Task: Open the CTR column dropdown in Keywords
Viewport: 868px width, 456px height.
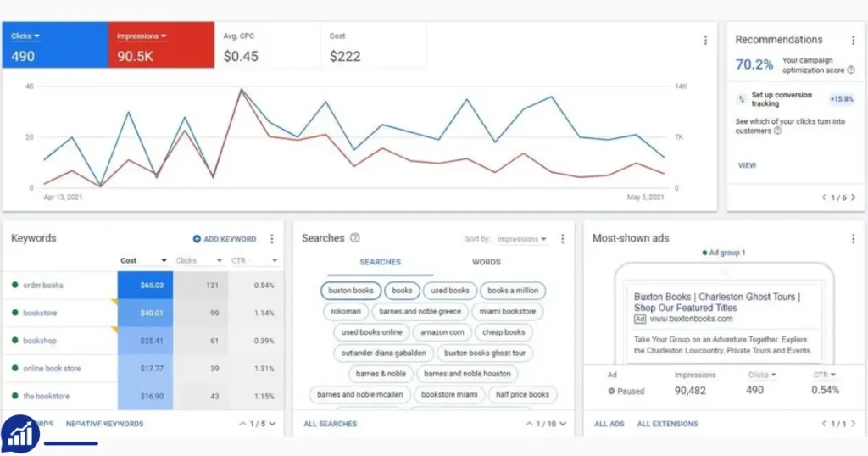Action: click(x=254, y=260)
